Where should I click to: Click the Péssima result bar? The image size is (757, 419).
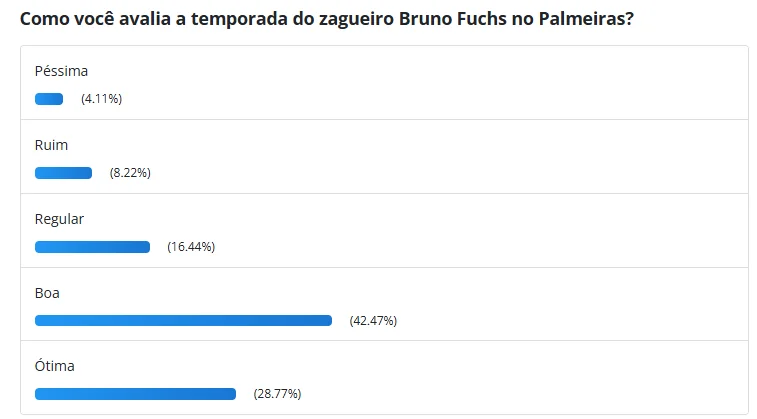click(49, 99)
